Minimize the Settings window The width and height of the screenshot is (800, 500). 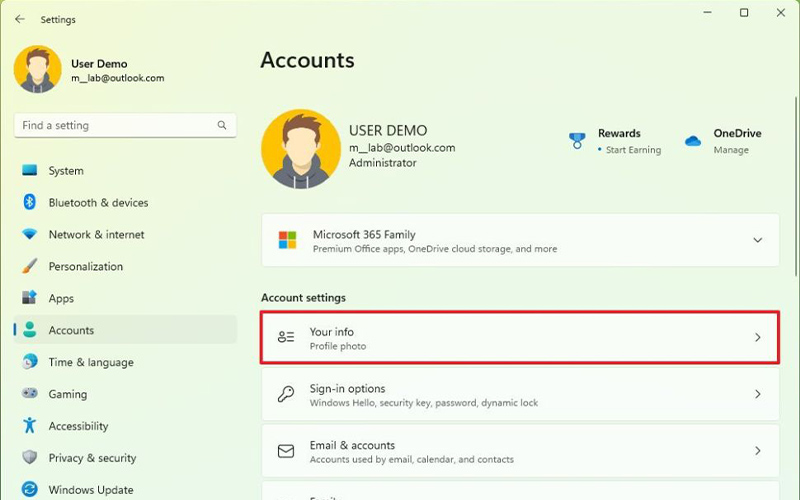707,13
